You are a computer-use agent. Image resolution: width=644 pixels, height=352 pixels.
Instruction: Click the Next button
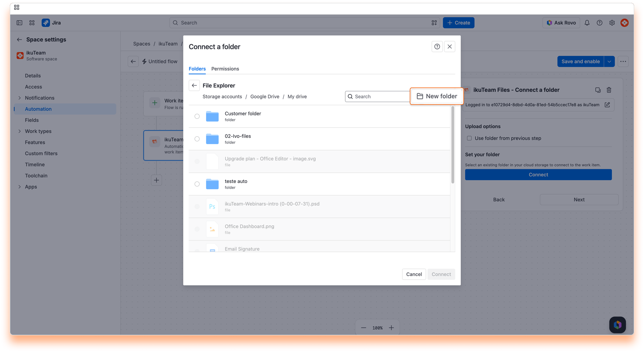(579, 200)
